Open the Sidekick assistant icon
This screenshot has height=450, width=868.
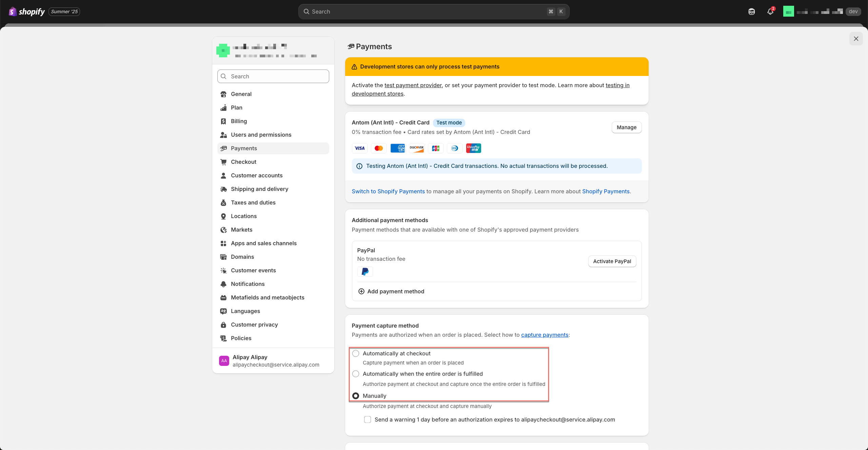point(752,12)
